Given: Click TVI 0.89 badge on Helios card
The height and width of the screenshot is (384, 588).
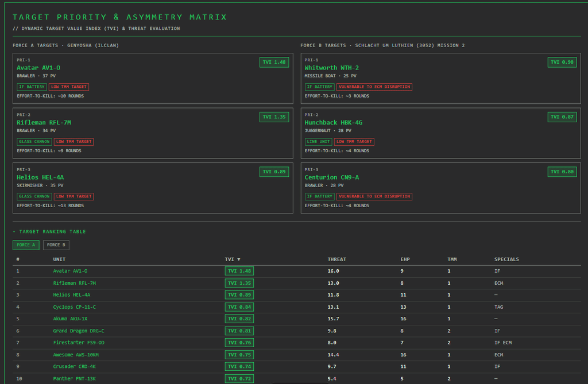Looking at the screenshot, I should tap(274, 172).
